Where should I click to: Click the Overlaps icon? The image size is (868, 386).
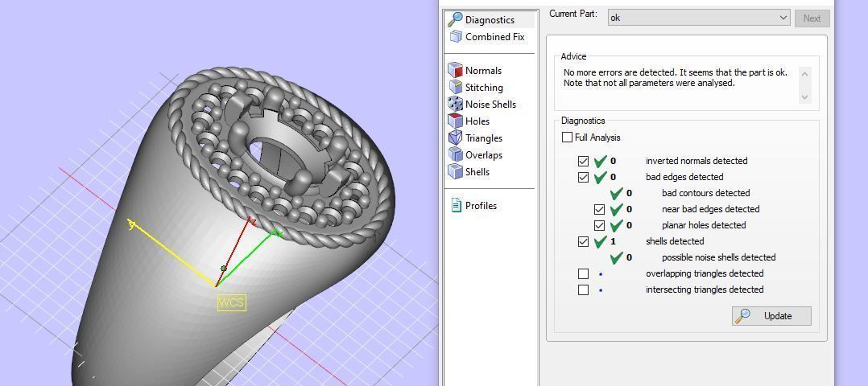point(455,155)
